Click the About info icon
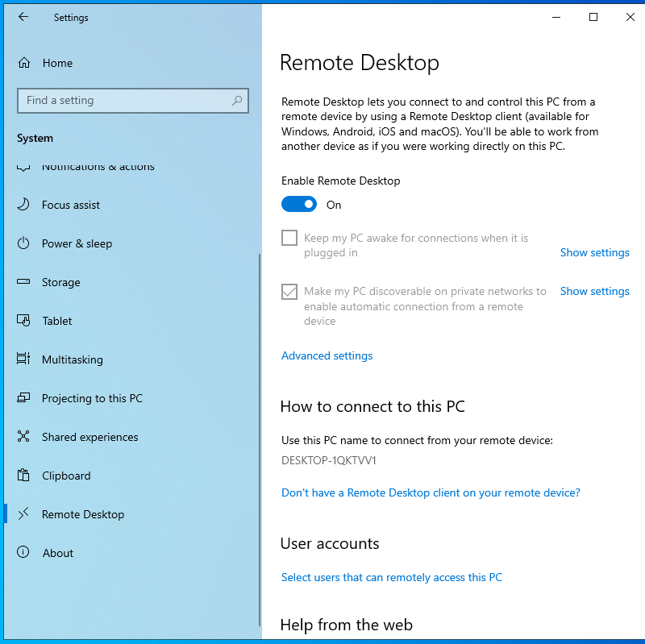This screenshot has height=644, width=645. pos(23,552)
